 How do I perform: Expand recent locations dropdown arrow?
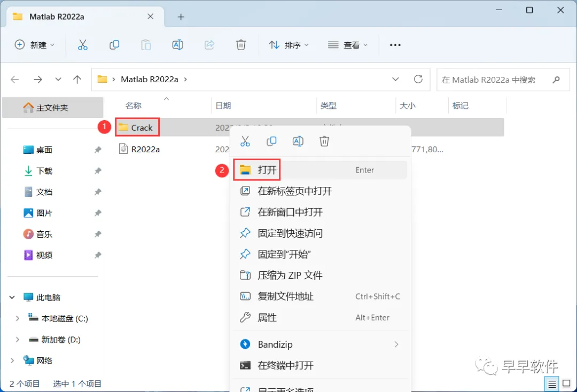coord(58,80)
